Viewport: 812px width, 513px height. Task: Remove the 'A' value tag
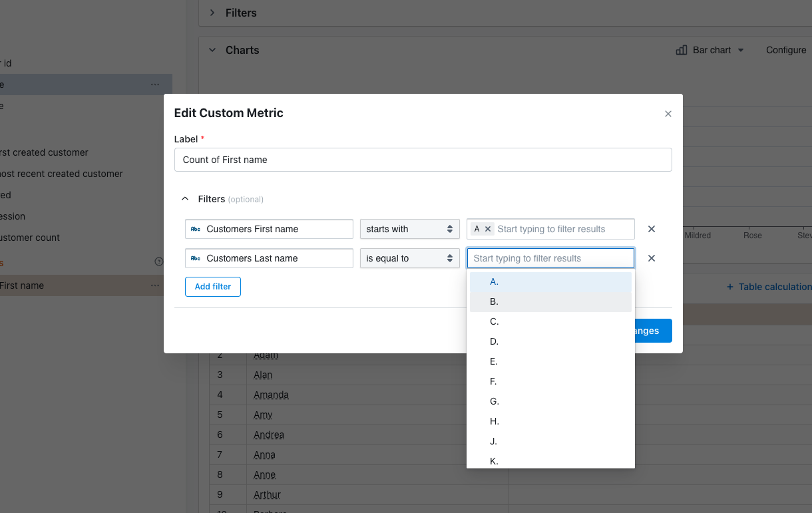[x=488, y=229]
